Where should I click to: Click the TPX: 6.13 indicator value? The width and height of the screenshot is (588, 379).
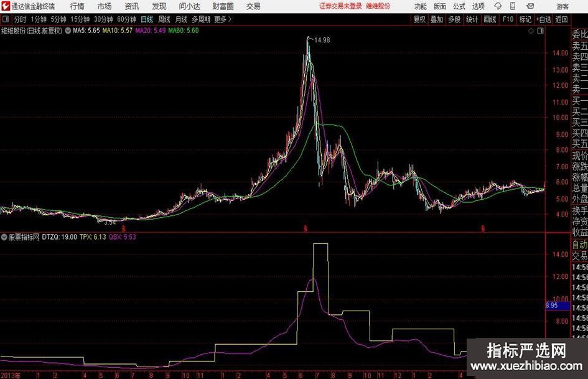point(93,237)
